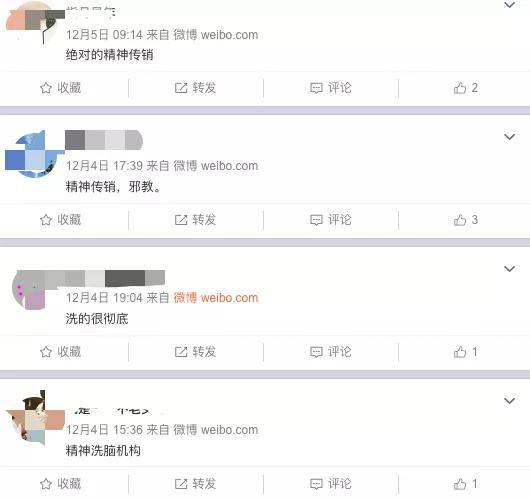Like the post "精神洗脑机构"
The height and width of the screenshot is (500, 530).
pos(465,484)
